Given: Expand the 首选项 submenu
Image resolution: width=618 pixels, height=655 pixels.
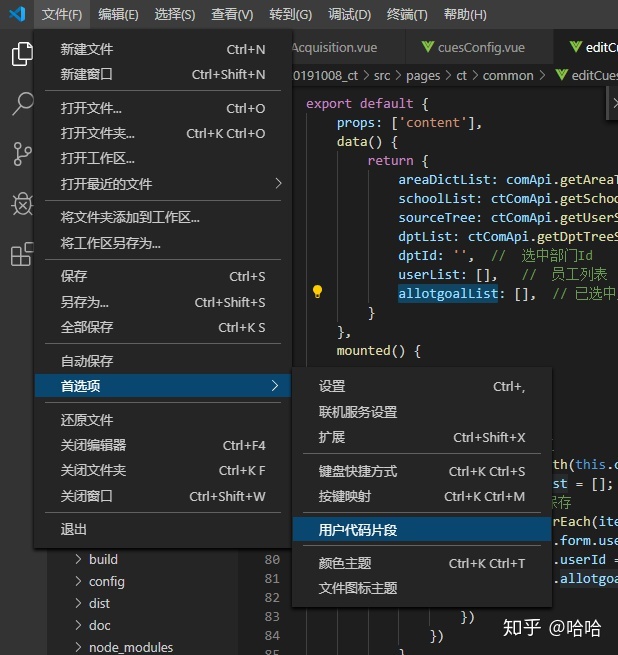Looking at the screenshot, I should pos(163,386).
